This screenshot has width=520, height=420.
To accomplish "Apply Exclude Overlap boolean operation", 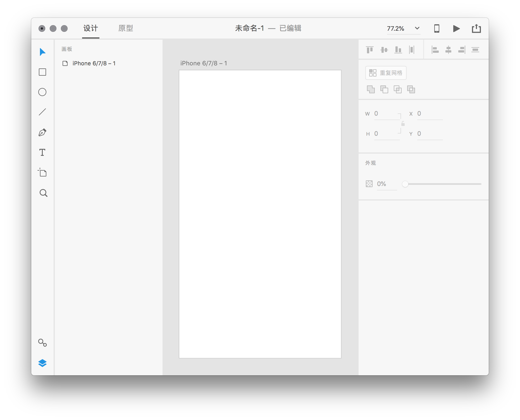I will 411,89.
